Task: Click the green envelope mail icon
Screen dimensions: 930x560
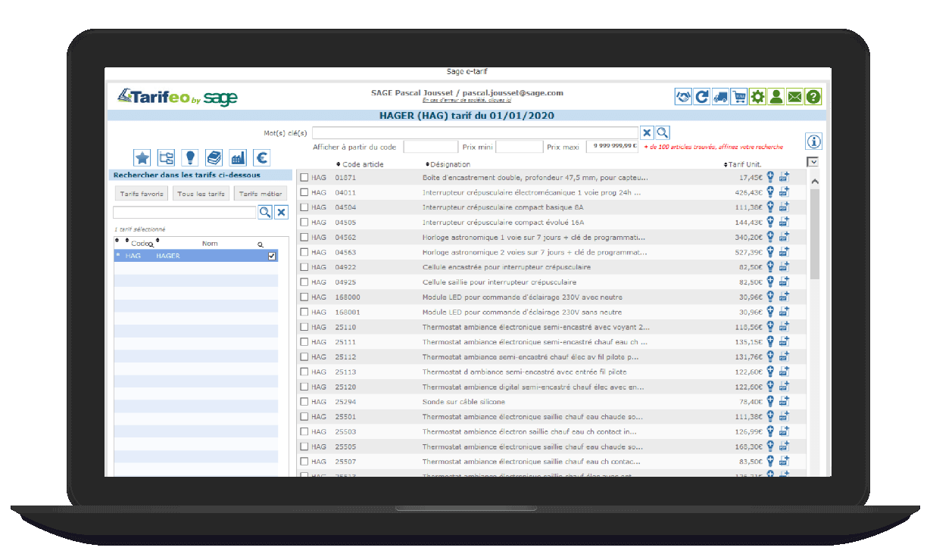Action: (x=794, y=97)
